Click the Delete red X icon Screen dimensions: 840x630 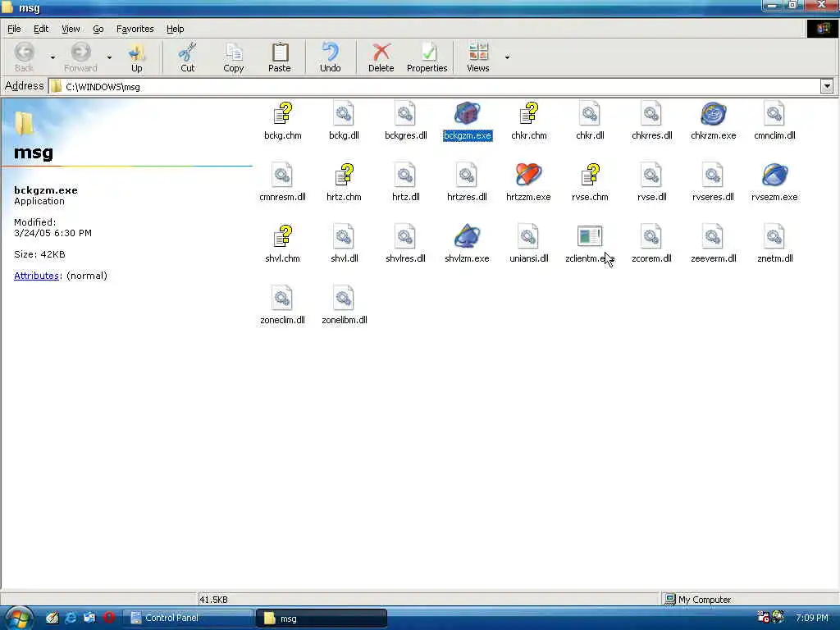pyautogui.click(x=381, y=52)
